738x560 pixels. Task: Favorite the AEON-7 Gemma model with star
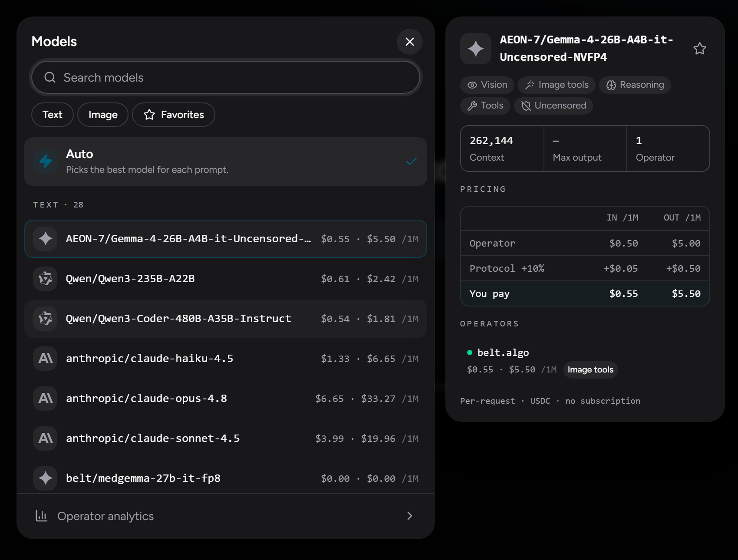699,49
